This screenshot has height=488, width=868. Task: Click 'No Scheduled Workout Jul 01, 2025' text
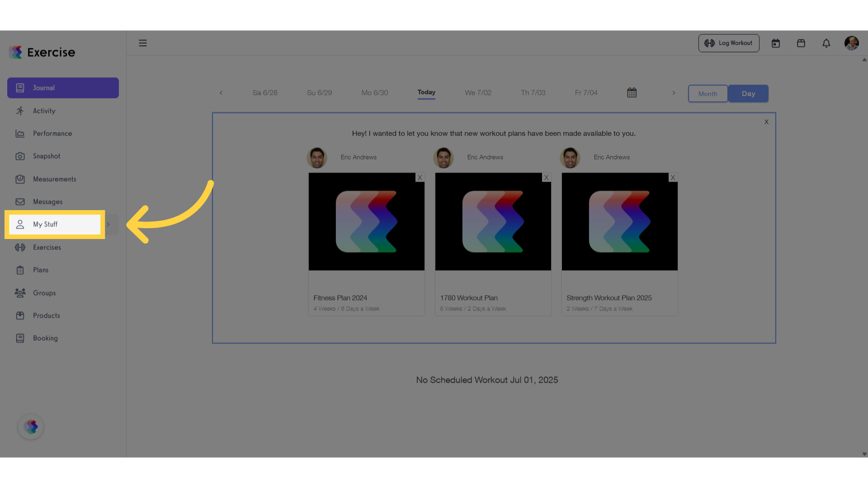click(x=487, y=380)
